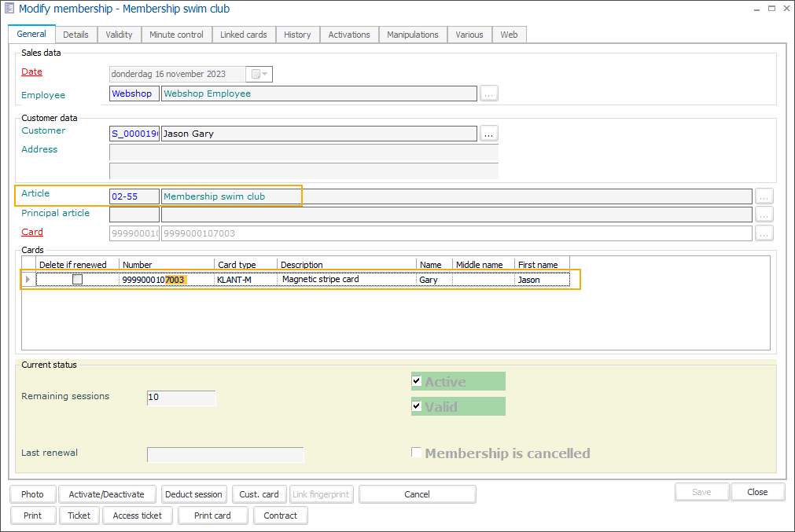Click the Print card button
795x532 pixels.
(x=212, y=515)
